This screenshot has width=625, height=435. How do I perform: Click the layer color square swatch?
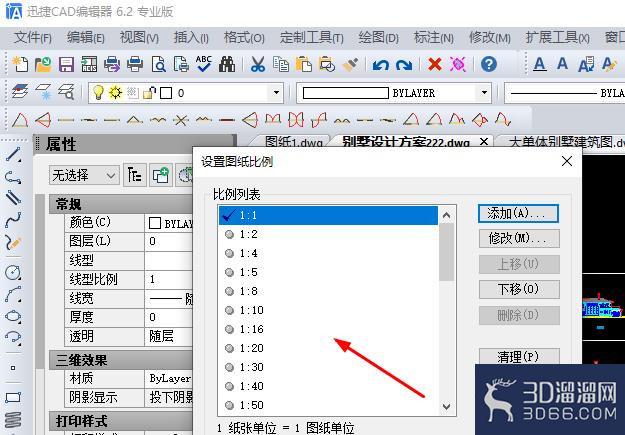[x=166, y=93]
